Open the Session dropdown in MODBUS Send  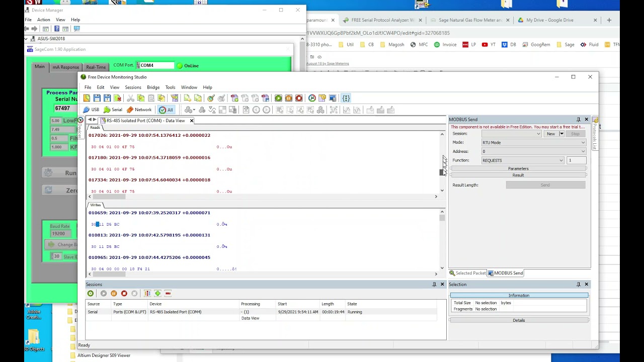[511, 134]
